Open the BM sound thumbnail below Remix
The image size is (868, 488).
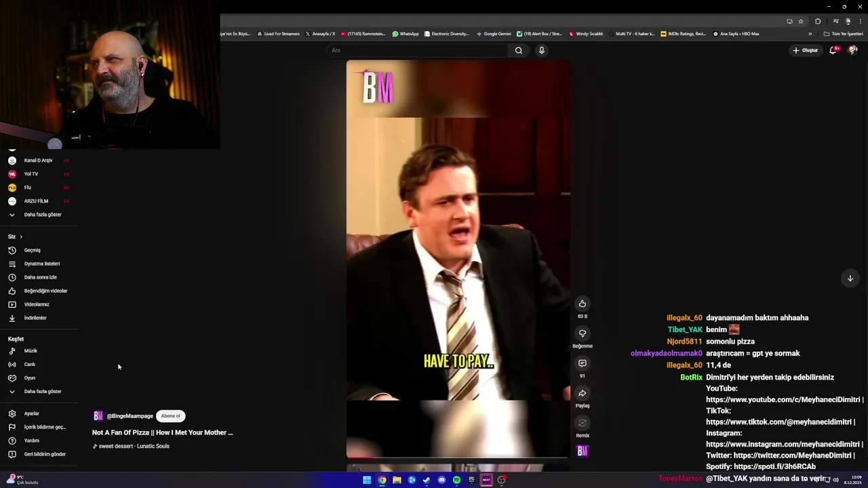click(x=582, y=451)
